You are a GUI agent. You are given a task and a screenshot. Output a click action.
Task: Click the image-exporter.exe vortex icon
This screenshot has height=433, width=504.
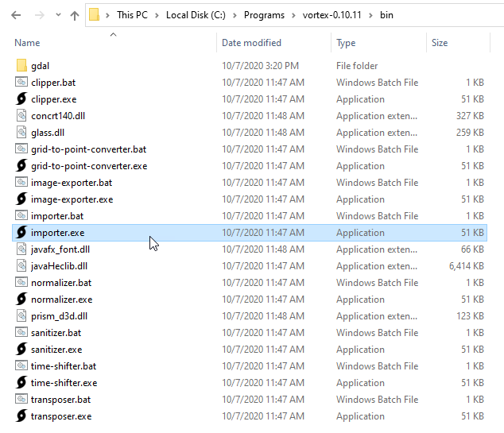click(21, 199)
